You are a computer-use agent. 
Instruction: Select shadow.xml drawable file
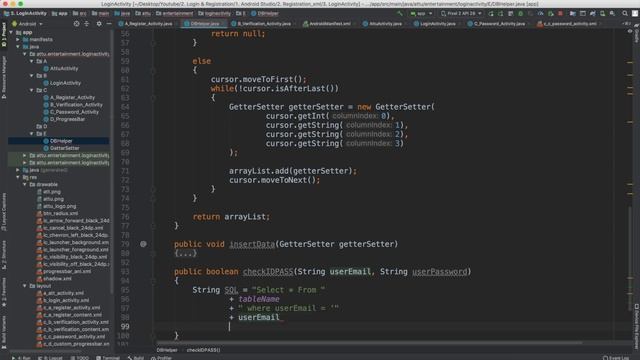coord(54,279)
